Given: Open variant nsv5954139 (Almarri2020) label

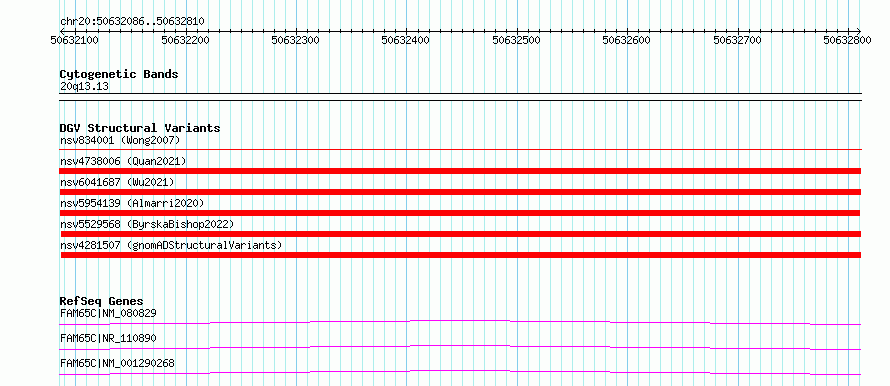Looking at the screenshot, I should [132, 203].
